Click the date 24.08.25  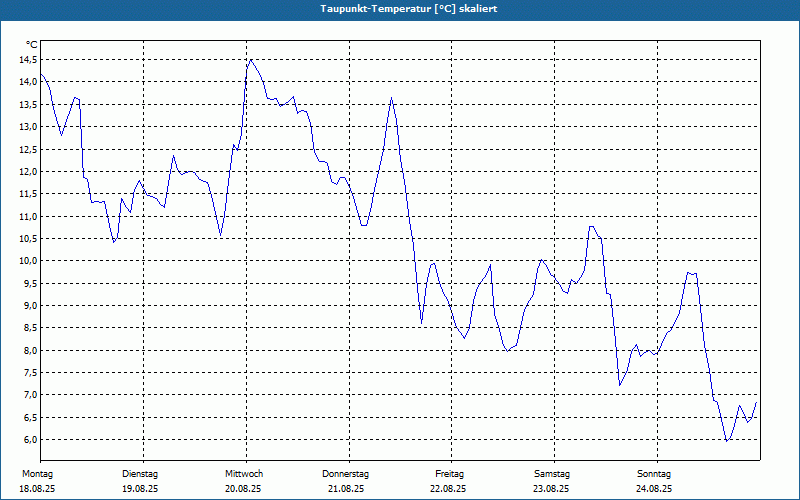654,489
